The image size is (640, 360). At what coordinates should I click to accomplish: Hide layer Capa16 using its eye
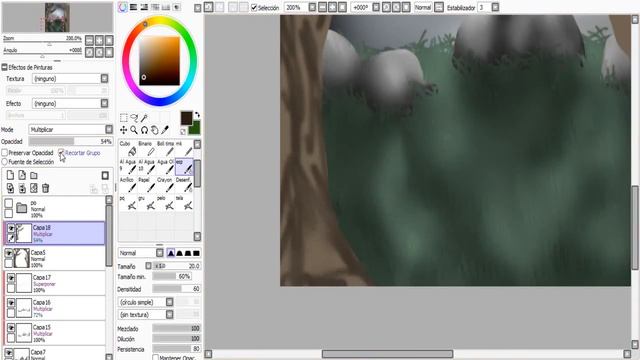click(11, 303)
